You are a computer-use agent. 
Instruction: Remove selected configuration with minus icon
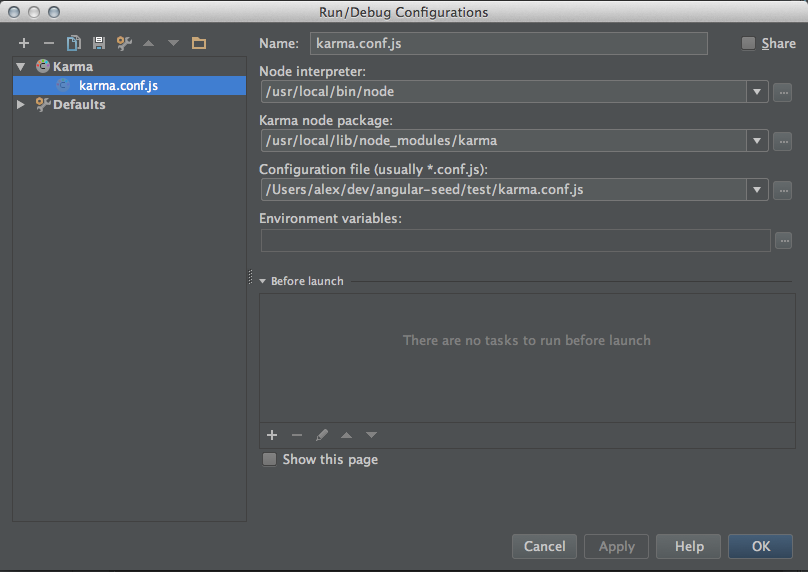click(48, 43)
